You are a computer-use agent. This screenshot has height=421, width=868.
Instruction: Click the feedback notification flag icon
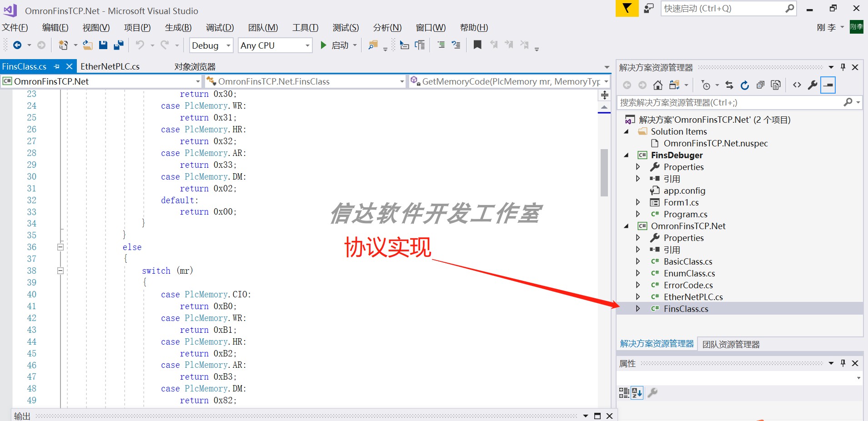pyautogui.click(x=627, y=8)
